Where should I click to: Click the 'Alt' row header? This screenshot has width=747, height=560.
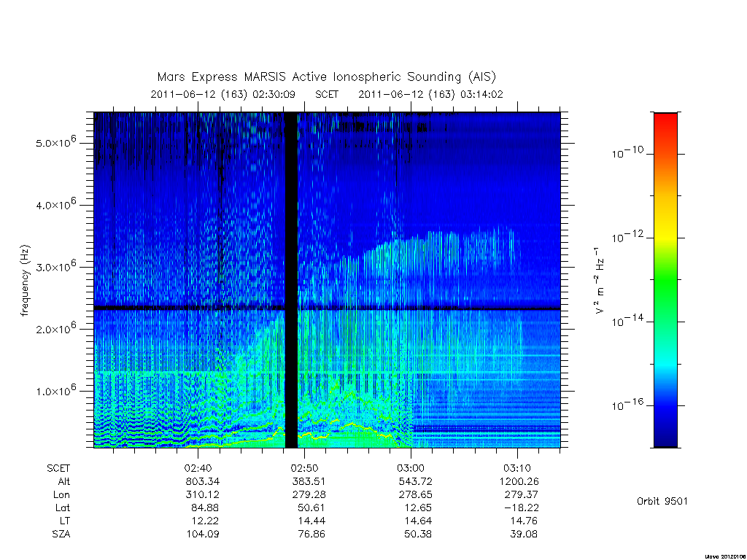(63, 481)
